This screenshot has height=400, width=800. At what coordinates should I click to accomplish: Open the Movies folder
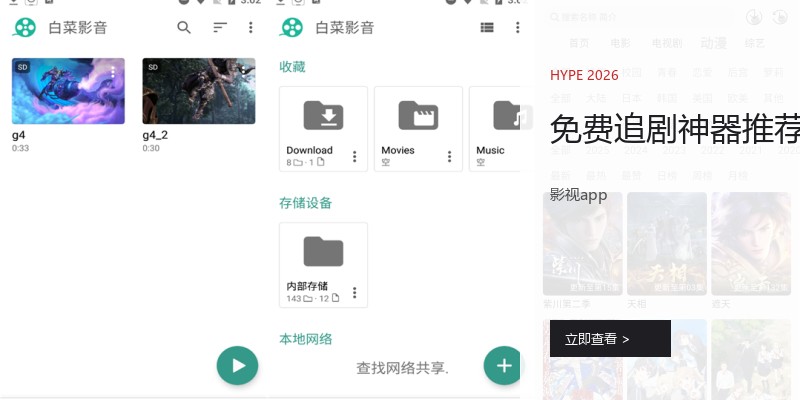418,129
